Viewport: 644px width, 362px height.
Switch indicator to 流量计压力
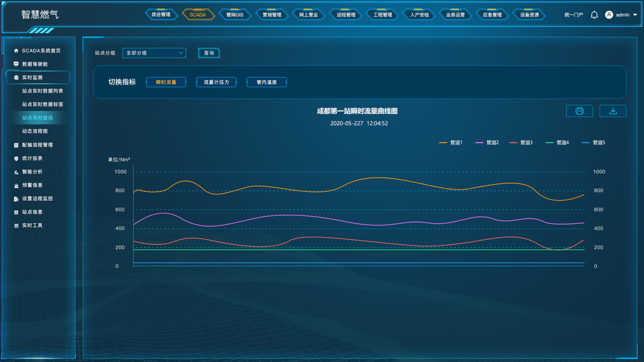coord(216,82)
